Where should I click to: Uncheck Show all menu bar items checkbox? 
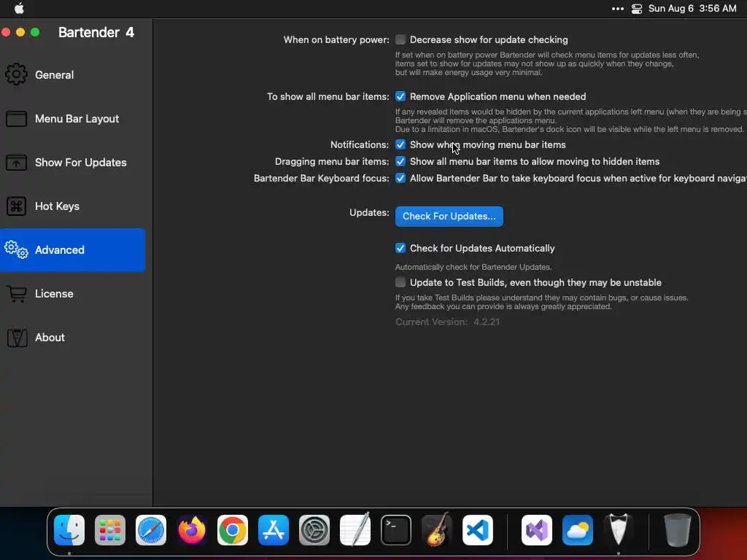[x=400, y=161]
